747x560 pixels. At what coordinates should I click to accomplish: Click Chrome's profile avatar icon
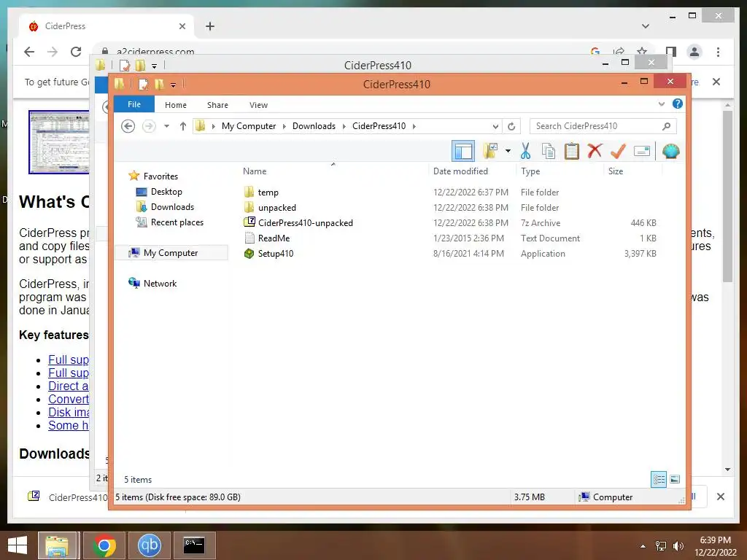pos(694,52)
